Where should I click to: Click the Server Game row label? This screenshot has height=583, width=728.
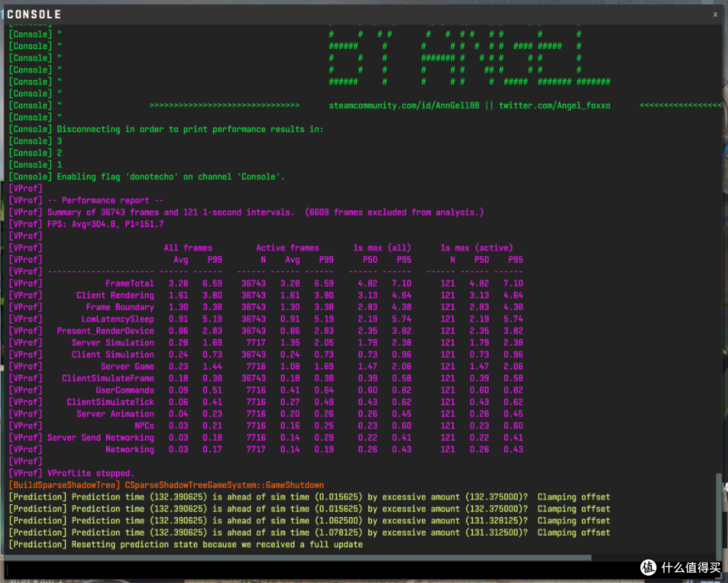click(127, 367)
